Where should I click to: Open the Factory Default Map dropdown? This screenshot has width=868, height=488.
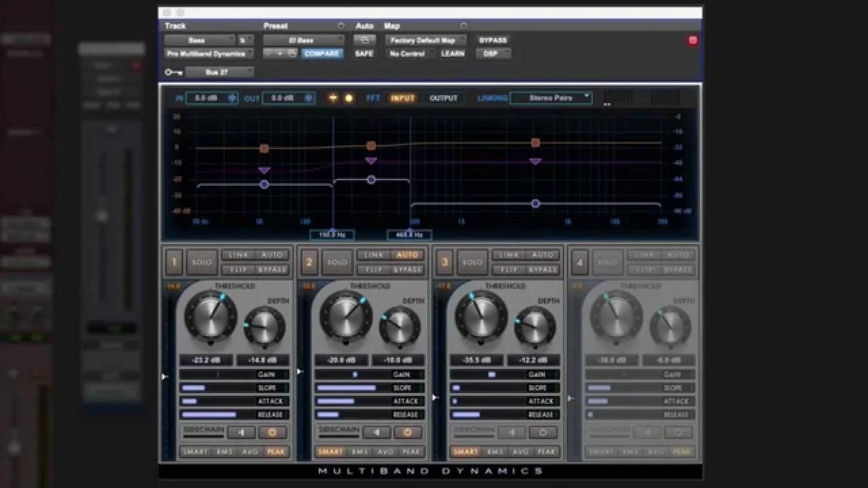tap(426, 40)
